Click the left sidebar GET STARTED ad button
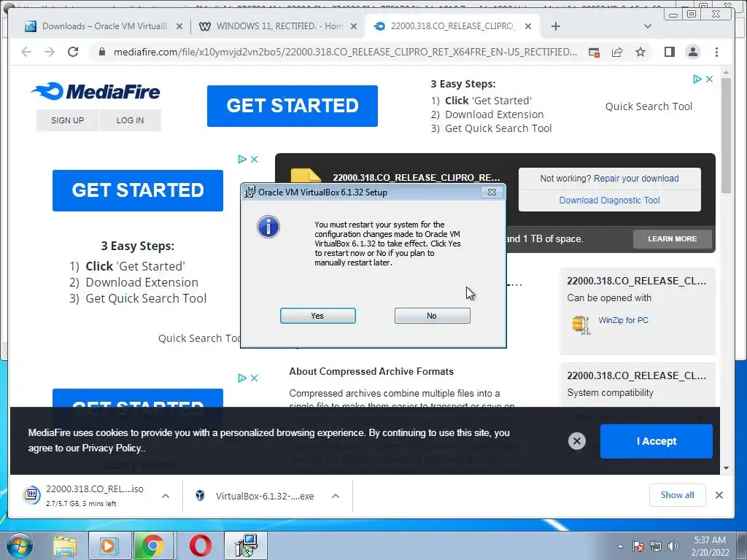Screen dimensions: 747x560 138,190
